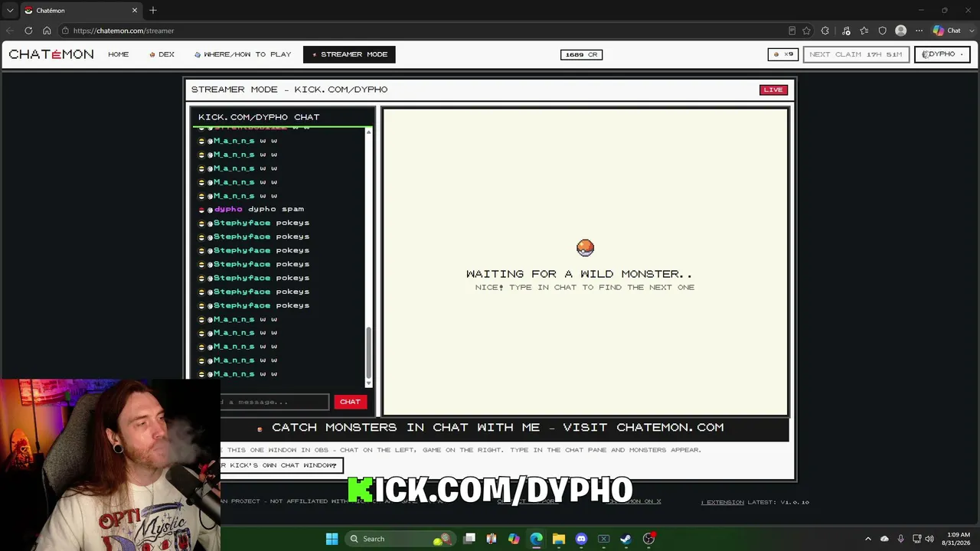Click the 1689 CR credits badge
The height and width of the screenshot is (551, 980).
click(x=581, y=54)
